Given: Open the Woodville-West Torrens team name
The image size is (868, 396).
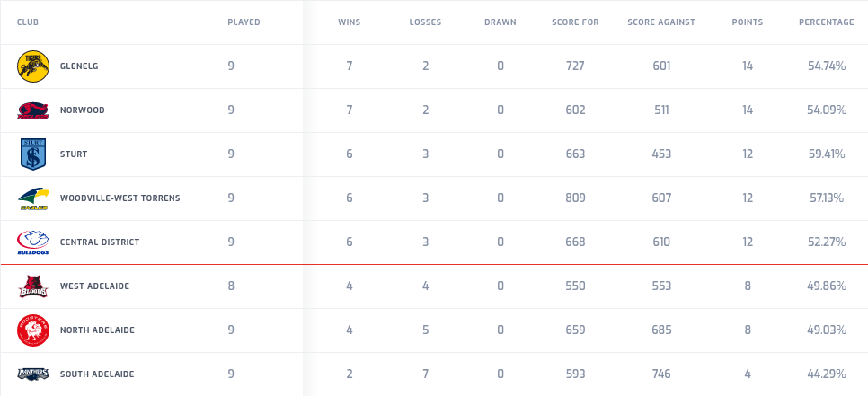Looking at the screenshot, I should click(x=120, y=198).
